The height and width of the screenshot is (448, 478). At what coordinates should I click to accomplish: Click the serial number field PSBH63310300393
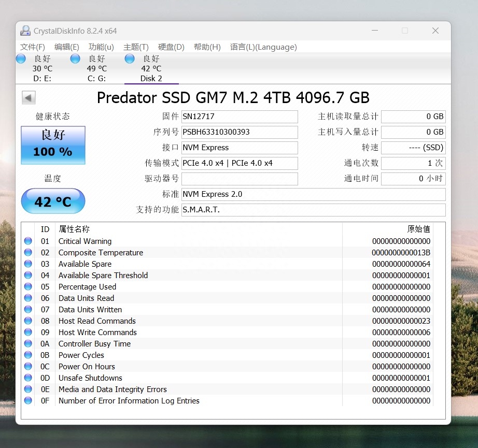click(x=240, y=132)
